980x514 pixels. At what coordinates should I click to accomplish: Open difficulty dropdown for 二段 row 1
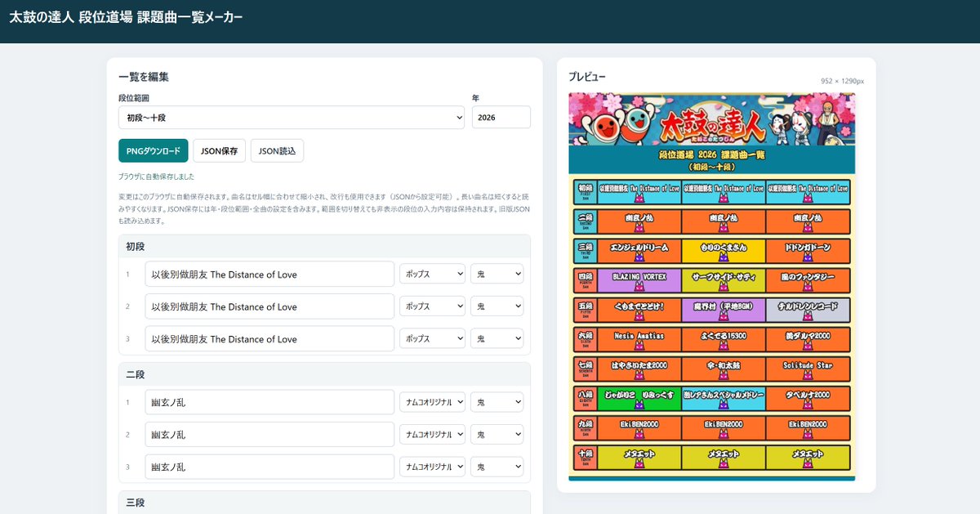pyautogui.click(x=497, y=402)
